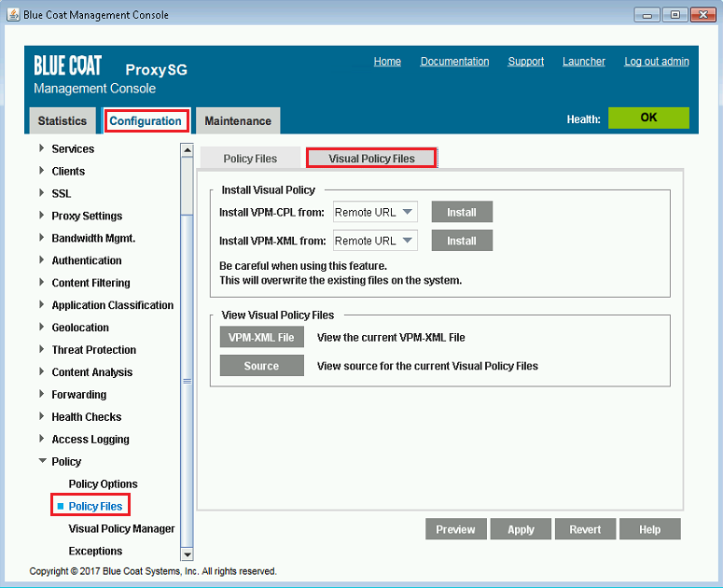
Task: Select the Visual Policy Files tab
Action: [x=371, y=158]
